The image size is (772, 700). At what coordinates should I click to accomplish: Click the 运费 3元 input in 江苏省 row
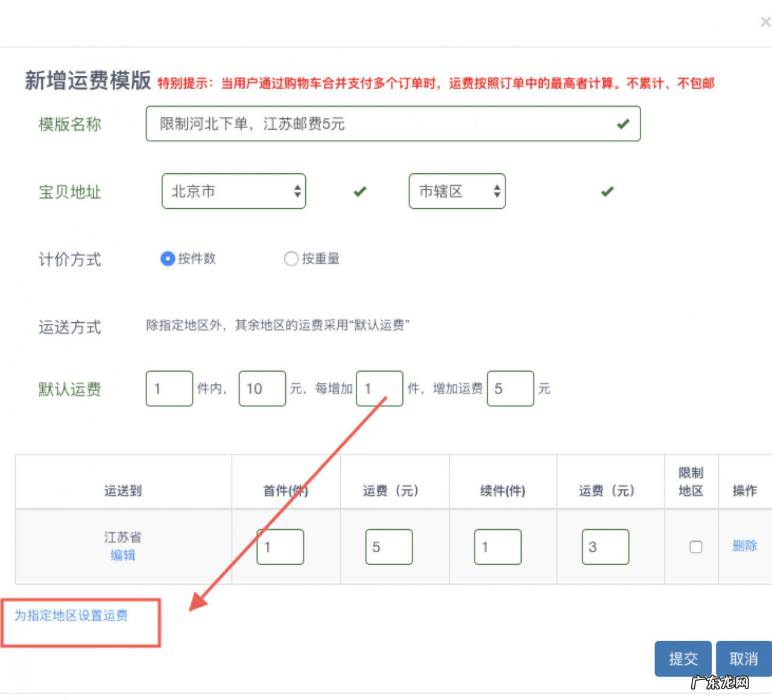[606, 547]
